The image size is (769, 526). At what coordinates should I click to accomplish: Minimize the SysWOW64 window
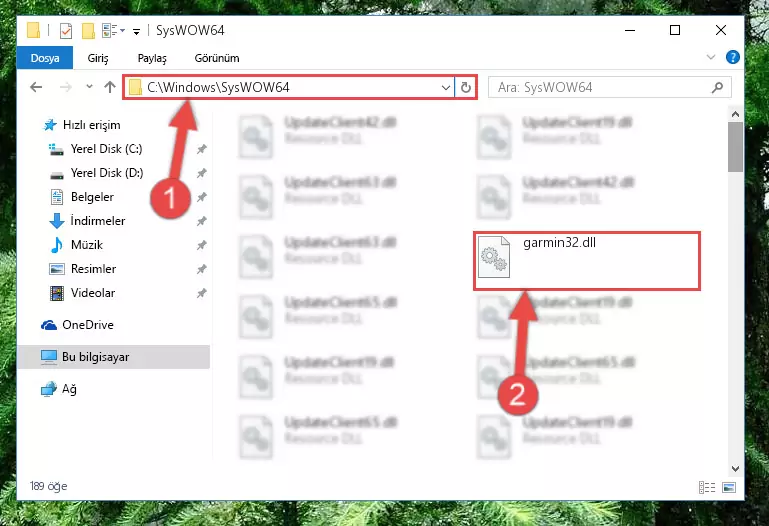630,30
